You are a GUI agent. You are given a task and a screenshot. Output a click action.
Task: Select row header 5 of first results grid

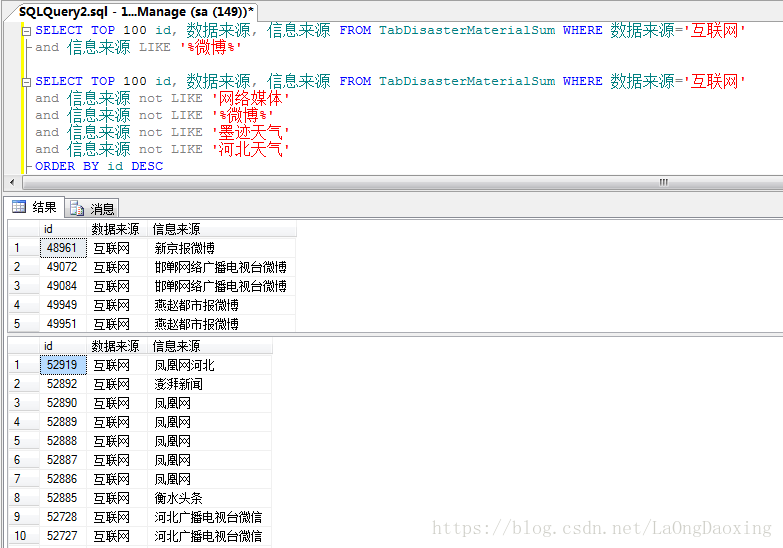pyautogui.click(x=24, y=324)
